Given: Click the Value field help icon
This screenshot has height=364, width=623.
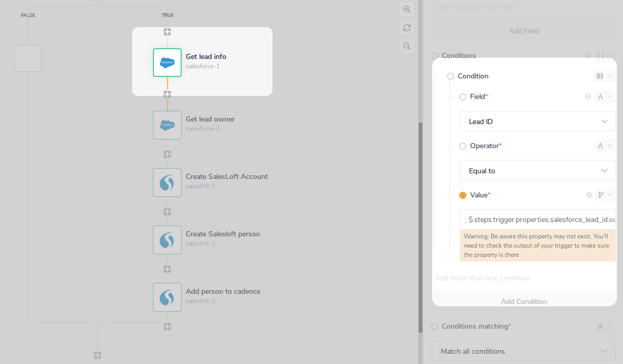Looking at the screenshot, I should tap(589, 195).
